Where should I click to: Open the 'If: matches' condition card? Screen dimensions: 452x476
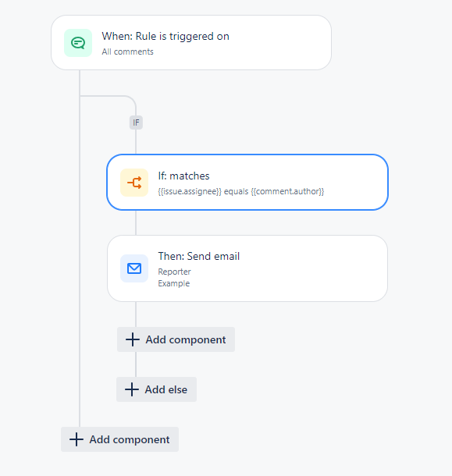tap(247, 182)
